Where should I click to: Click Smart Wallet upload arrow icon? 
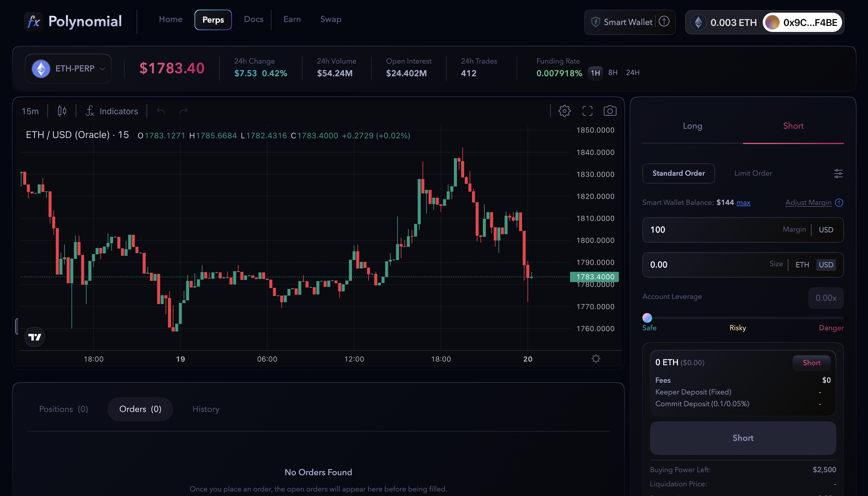tap(664, 22)
